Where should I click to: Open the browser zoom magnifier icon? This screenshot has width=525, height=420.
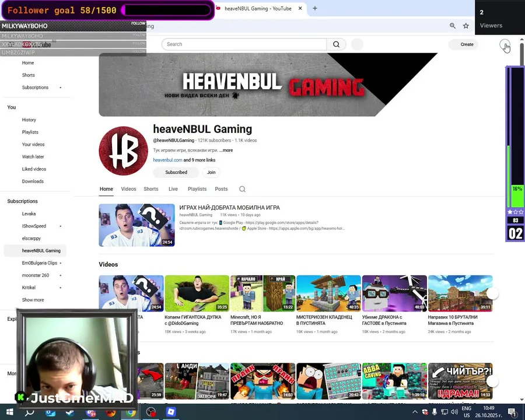click(x=453, y=26)
